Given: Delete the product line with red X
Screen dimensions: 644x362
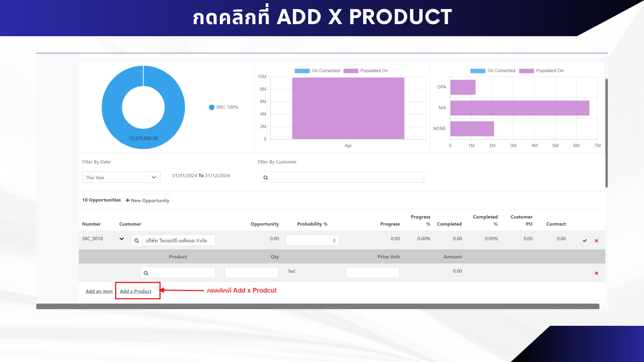Looking at the screenshot, I should 596,273.
